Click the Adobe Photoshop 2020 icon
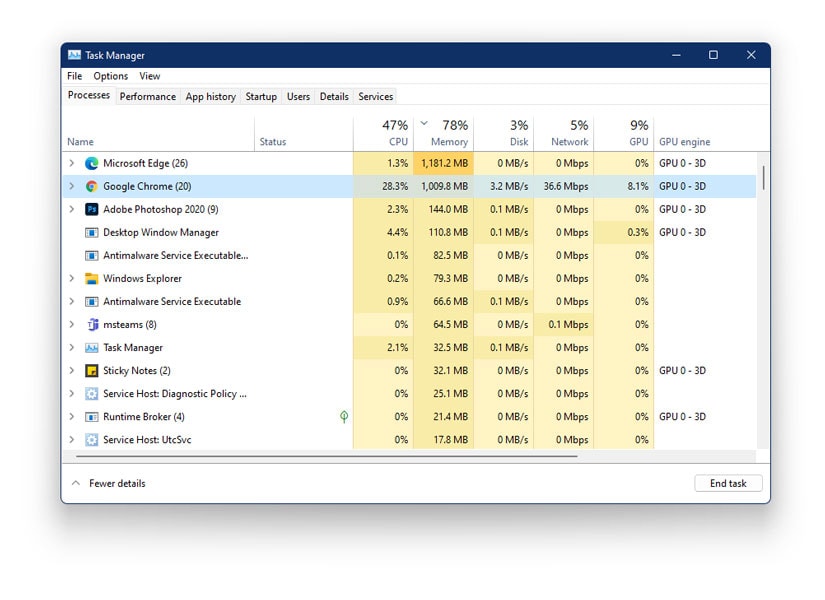The width and height of the screenshot is (825, 600). pyautogui.click(x=91, y=209)
